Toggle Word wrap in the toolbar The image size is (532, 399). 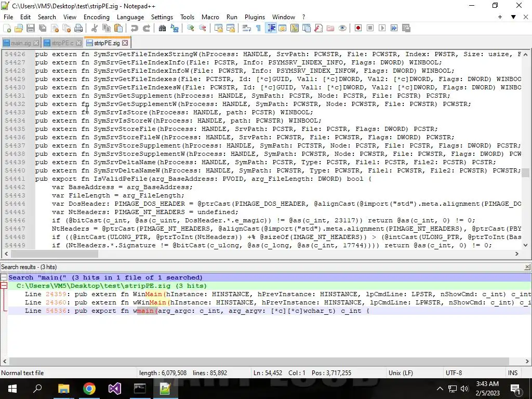coord(247,28)
